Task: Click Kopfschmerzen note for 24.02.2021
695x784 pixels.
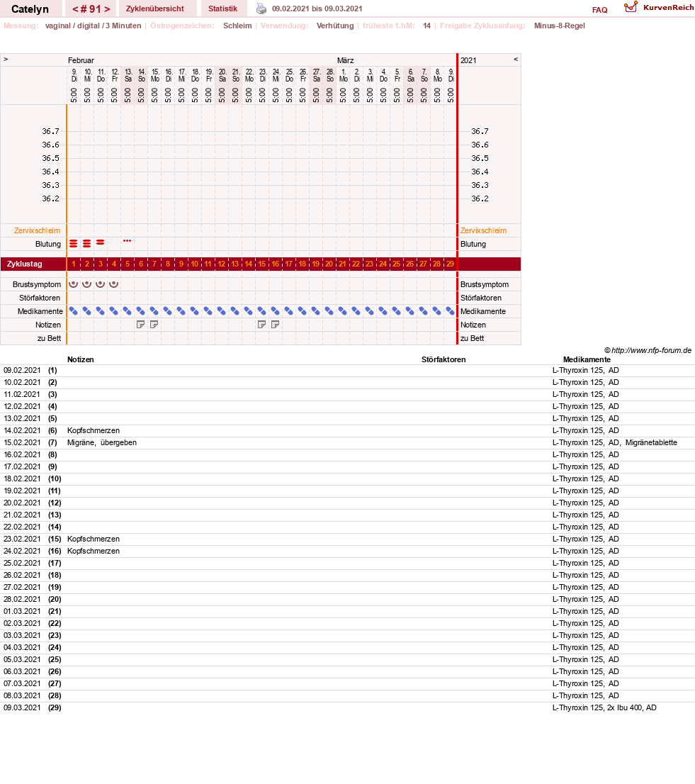Action: point(94,551)
